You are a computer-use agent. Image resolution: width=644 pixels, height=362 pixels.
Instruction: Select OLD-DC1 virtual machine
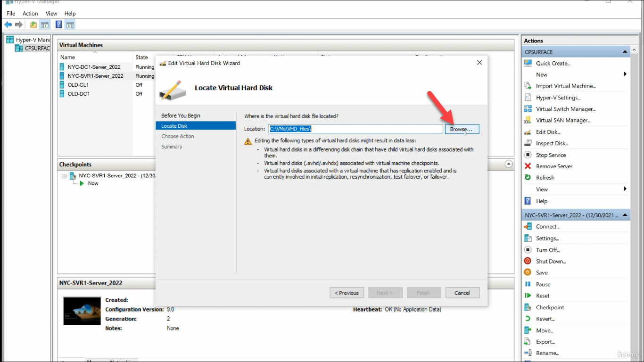(x=78, y=94)
